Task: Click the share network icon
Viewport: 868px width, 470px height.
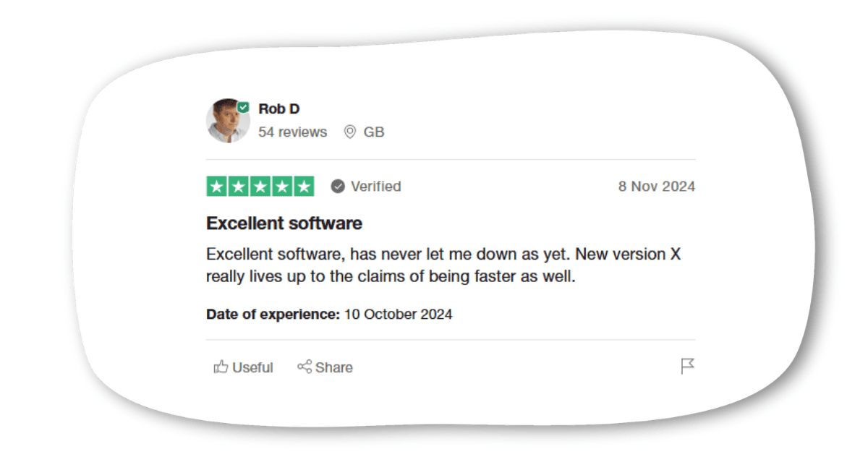Action: (305, 367)
